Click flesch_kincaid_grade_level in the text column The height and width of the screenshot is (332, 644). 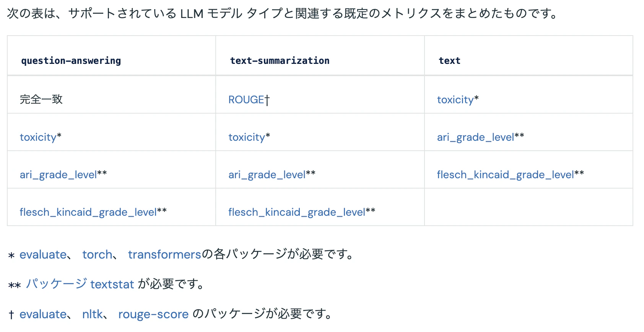click(506, 174)
